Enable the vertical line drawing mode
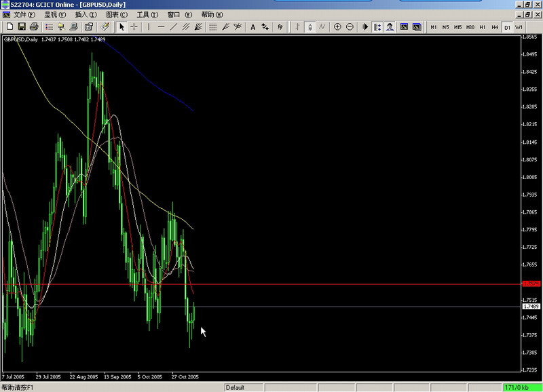Viewport: 543px width, 392px height. coord(148,27)
